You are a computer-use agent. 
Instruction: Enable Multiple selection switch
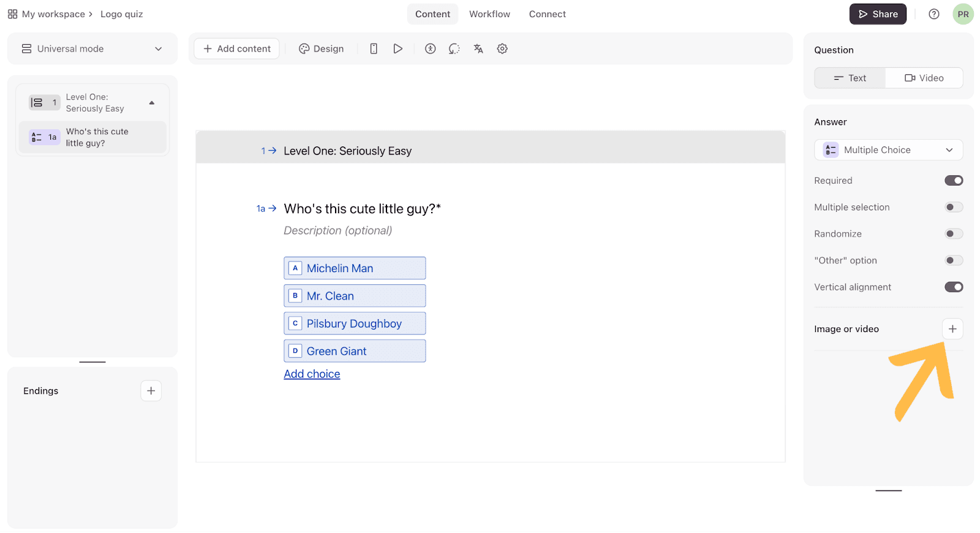tap(954, 207)
